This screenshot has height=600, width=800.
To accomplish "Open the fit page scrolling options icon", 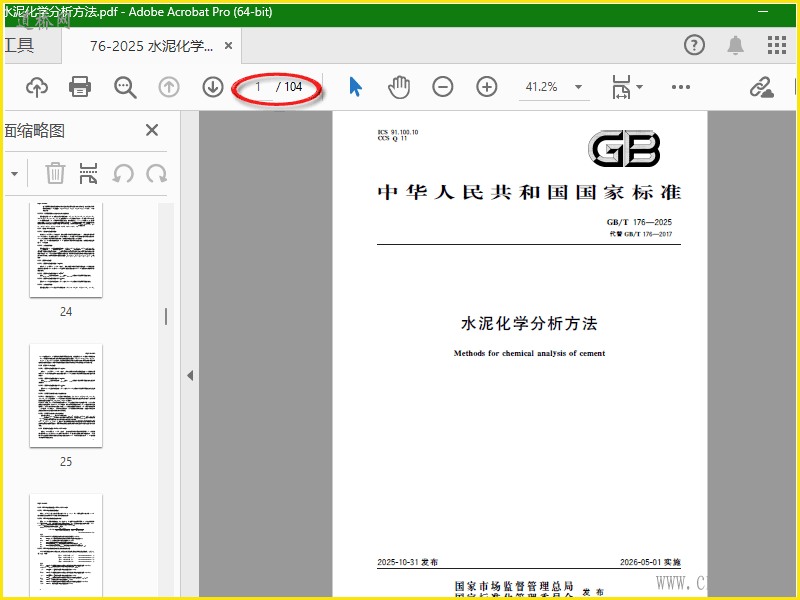I will click(x=621, y=87).
